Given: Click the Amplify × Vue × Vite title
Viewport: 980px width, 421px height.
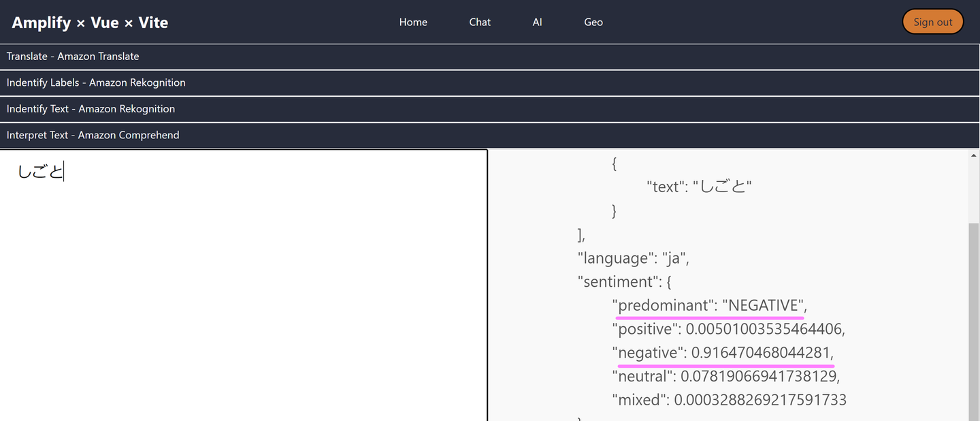Looking at the screenshot, I should 90,22.
